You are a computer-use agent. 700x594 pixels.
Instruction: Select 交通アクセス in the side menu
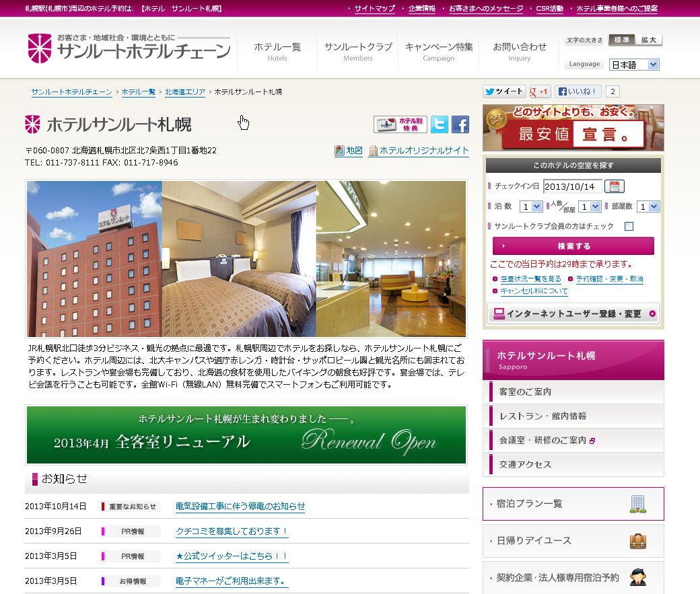[x=573, y=465]
